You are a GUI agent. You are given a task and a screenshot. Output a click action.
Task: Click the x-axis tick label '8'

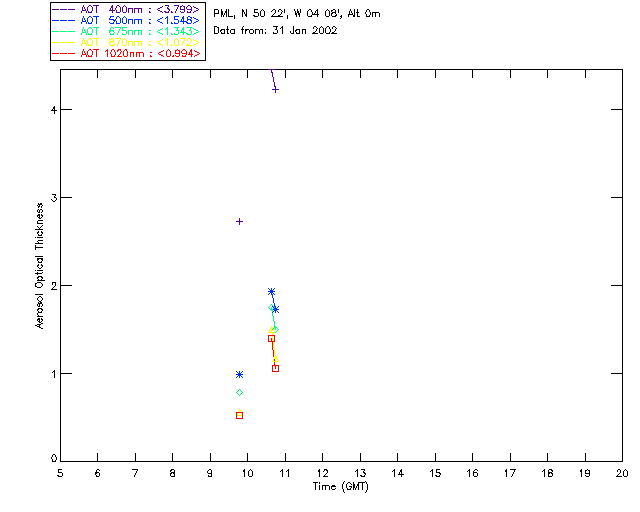tap(173, 473)
